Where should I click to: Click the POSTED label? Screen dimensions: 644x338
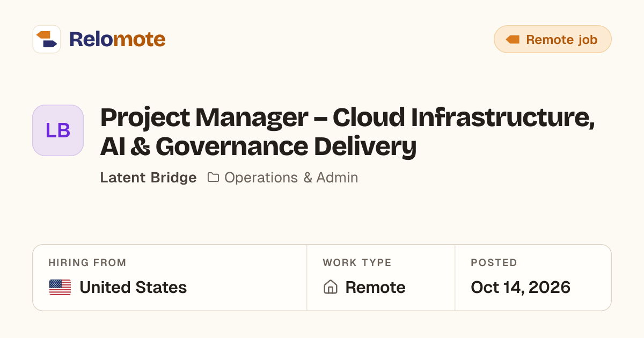(x=494, y=263)
